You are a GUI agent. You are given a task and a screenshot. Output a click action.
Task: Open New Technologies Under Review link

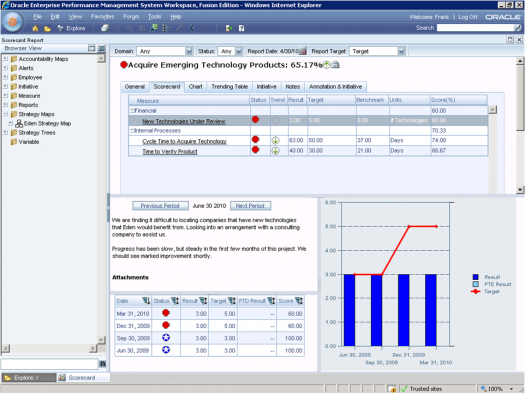coord(183,121)
